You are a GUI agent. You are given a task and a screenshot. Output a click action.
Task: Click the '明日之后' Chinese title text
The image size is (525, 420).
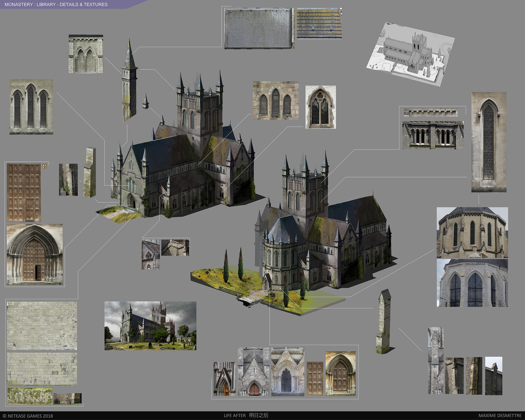258,415
